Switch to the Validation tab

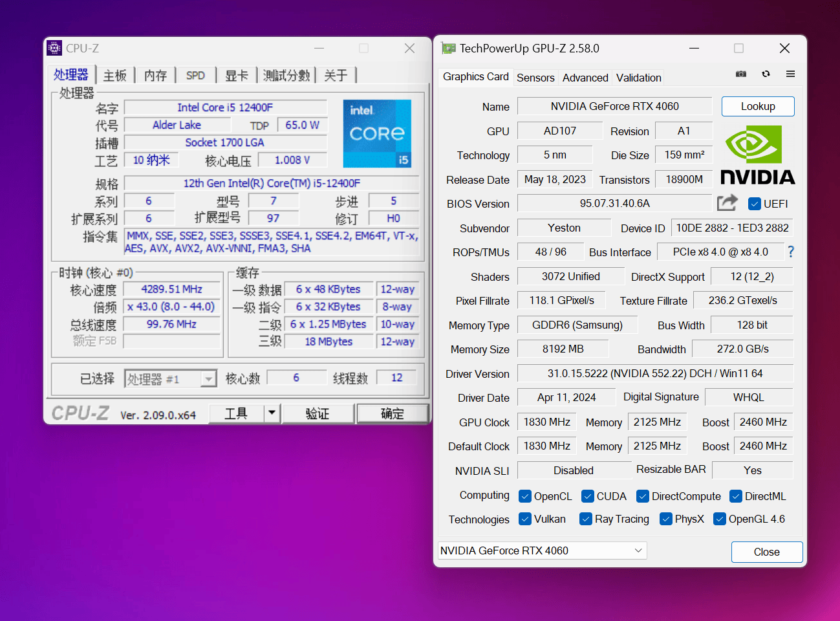(x=639, y=78)
